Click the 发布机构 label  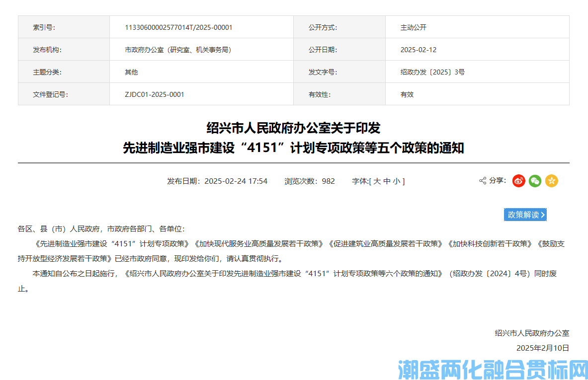(x=47, y=50)
